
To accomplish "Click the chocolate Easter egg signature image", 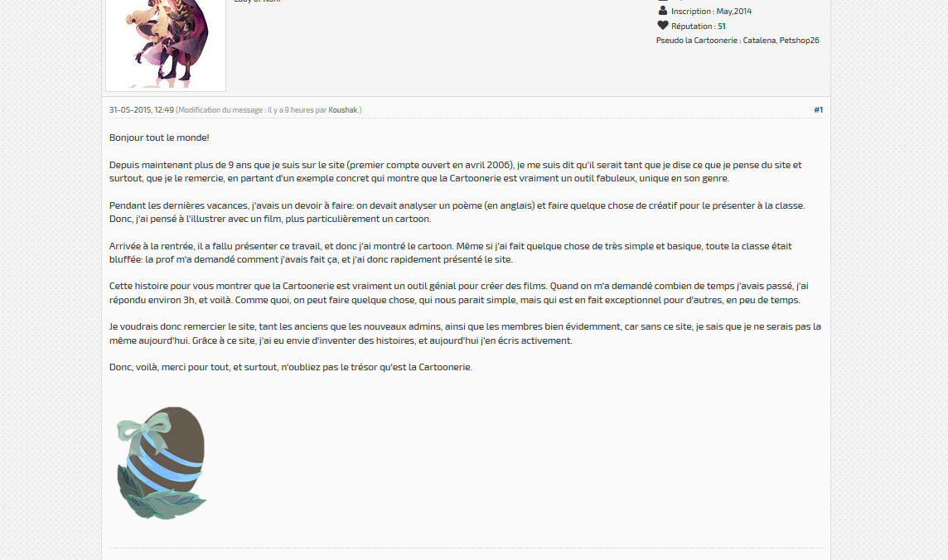I will (162, 463).
